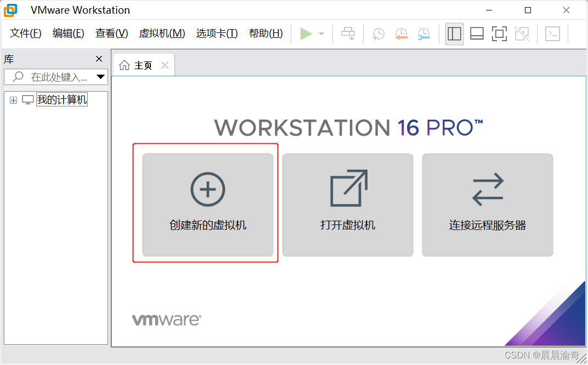Click the magnifier icon in library search
This screenshot has width=588, height=365.
coord(18,77)
